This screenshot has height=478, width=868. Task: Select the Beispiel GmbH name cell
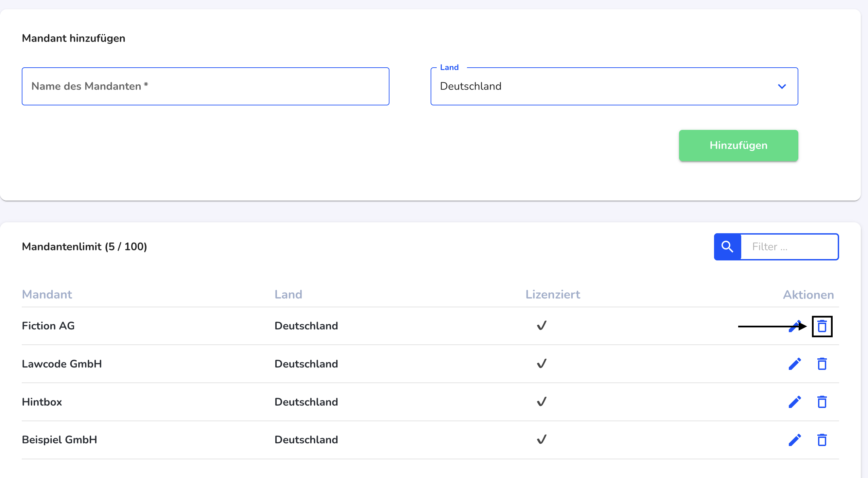pos(59,440)
